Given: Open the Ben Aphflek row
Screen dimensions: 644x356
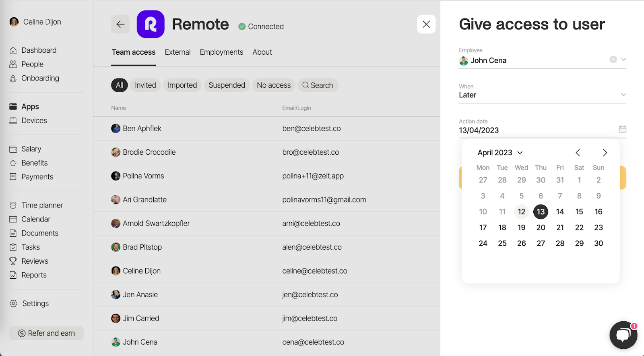Looking at the screenshot, I should (266, 128).
